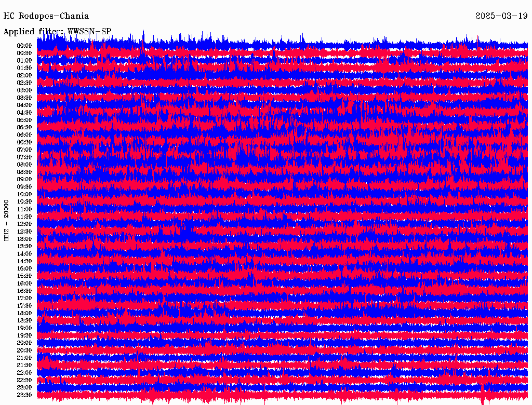This screenshot has width=532, height=405.
Task: Click the 07:30 time row label
Action: [x=24, y=157]
